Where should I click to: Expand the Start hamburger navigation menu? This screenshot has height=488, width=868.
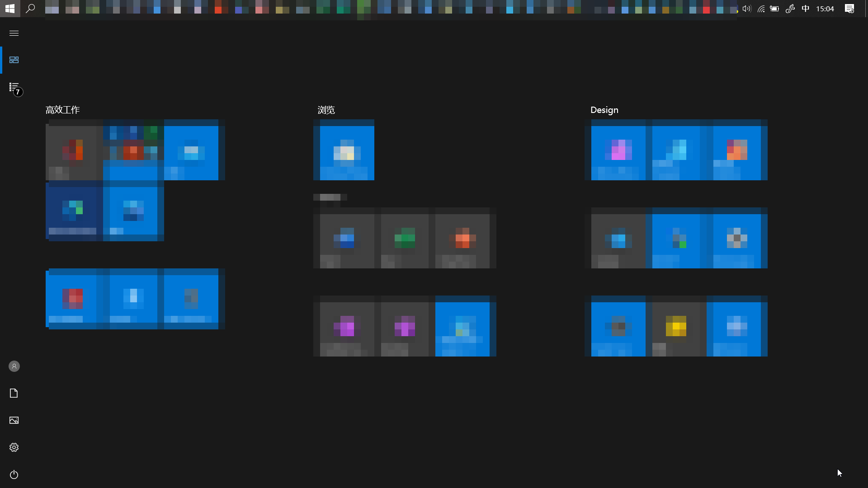14,33
